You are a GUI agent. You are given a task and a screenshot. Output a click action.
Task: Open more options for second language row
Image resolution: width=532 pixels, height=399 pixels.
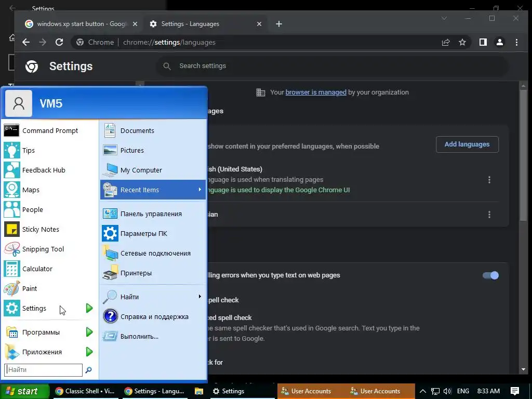point(489,215)
